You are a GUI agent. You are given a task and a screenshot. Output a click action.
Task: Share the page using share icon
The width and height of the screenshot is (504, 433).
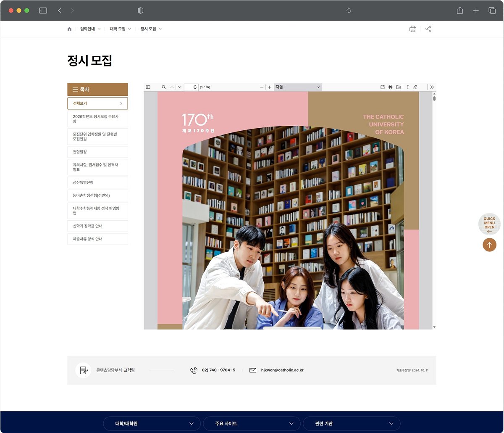click(x=428, y=29)
